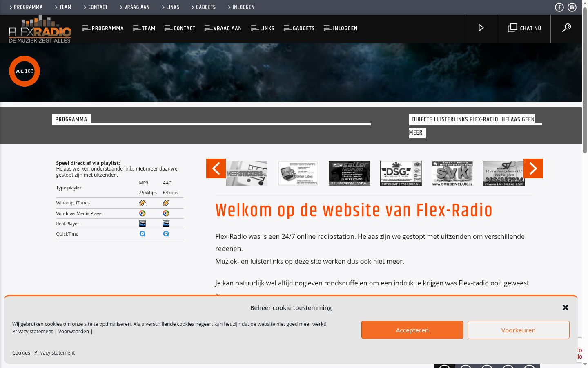Open INLOGGEN in main navigation bar
This screenshot has height=368, width=588.
(x=341, y=28)
